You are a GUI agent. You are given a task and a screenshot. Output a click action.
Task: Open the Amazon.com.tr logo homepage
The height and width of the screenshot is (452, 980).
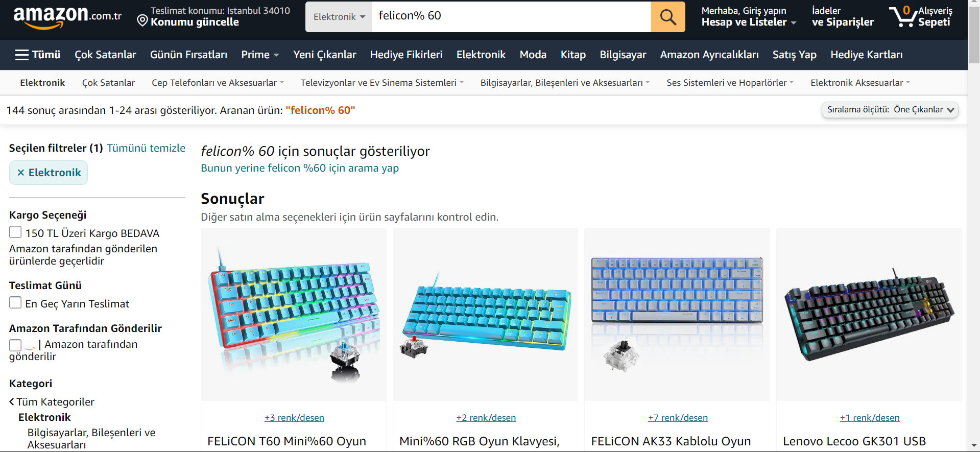point(67,17)
